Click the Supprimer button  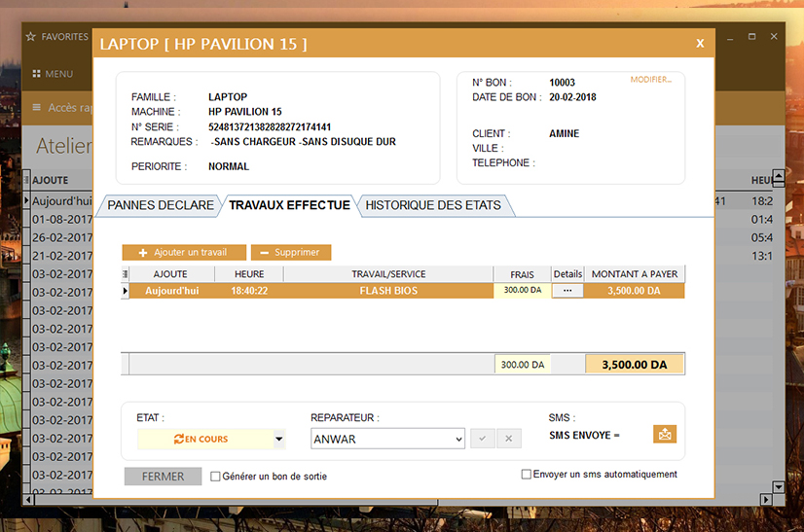pos(291,252)
